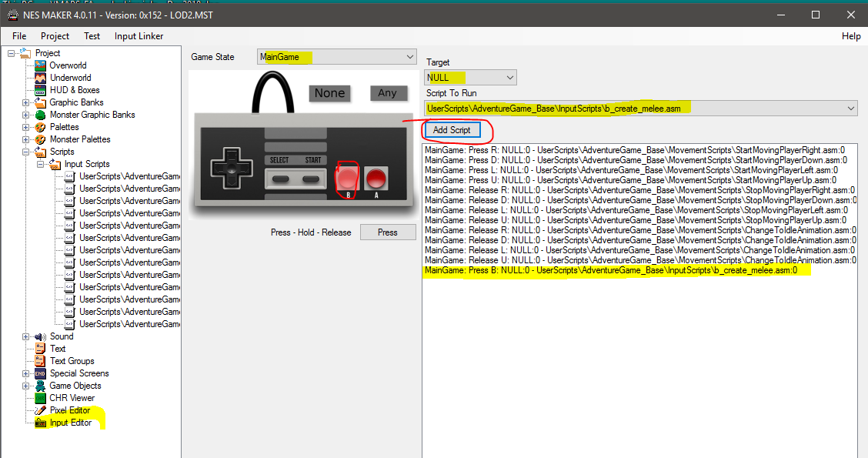The width and height of the screenshot is (868, 458).
Task: Expand the Monster Graphic Banks node
Action: (x=25, y=115)
